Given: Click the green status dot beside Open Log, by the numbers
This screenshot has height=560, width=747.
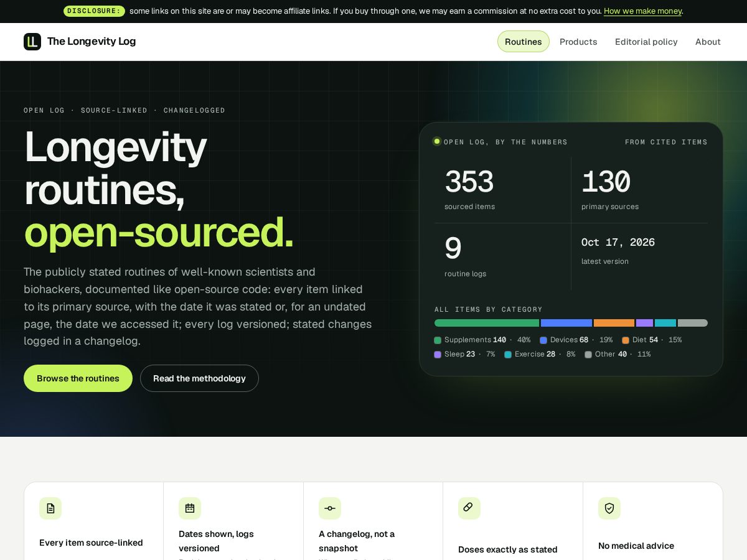Looking at the screenshot, I should tap(437, 141).
